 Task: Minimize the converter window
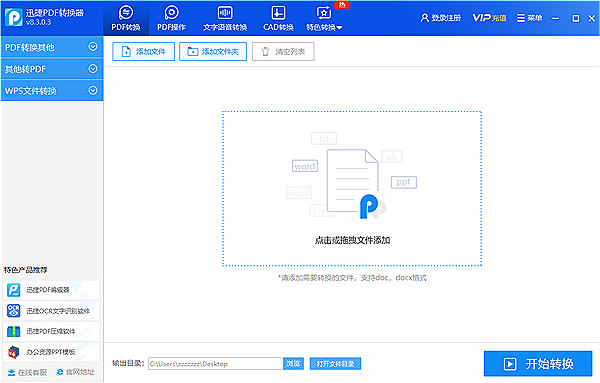pyautogui.click(x=556, y=18)
